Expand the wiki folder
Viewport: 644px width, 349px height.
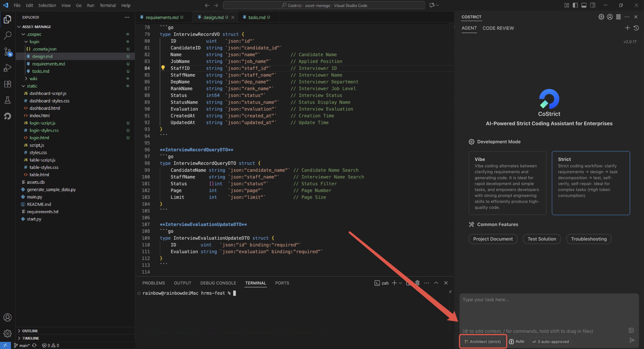click(x=33, y=79)
